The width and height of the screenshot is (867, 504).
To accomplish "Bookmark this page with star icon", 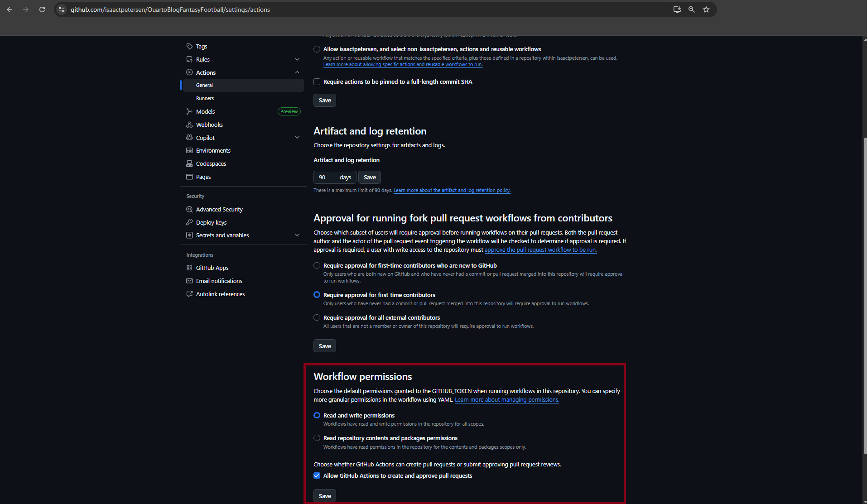I will [x=706, y=10].
